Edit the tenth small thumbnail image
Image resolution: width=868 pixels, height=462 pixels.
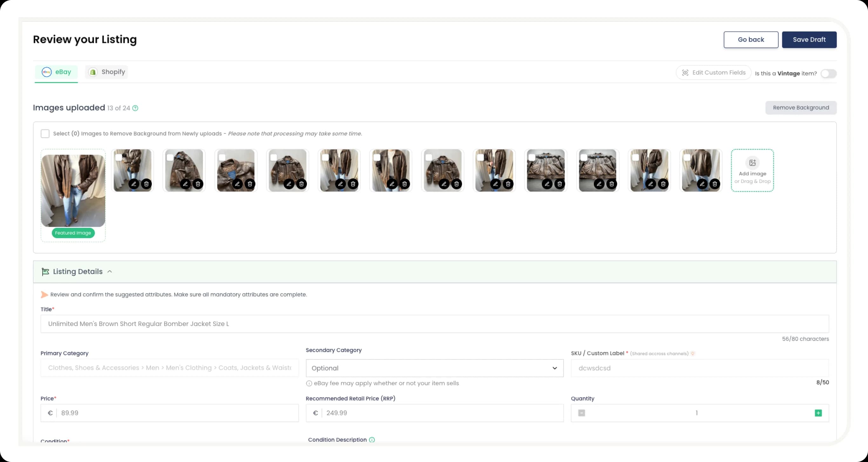tap(599, 184)
